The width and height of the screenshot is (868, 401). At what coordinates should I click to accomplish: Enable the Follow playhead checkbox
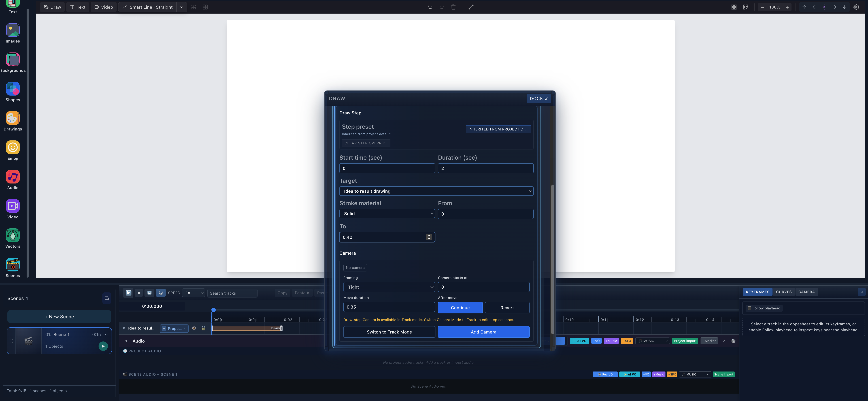pyautogui.click(x=749, y=308)
